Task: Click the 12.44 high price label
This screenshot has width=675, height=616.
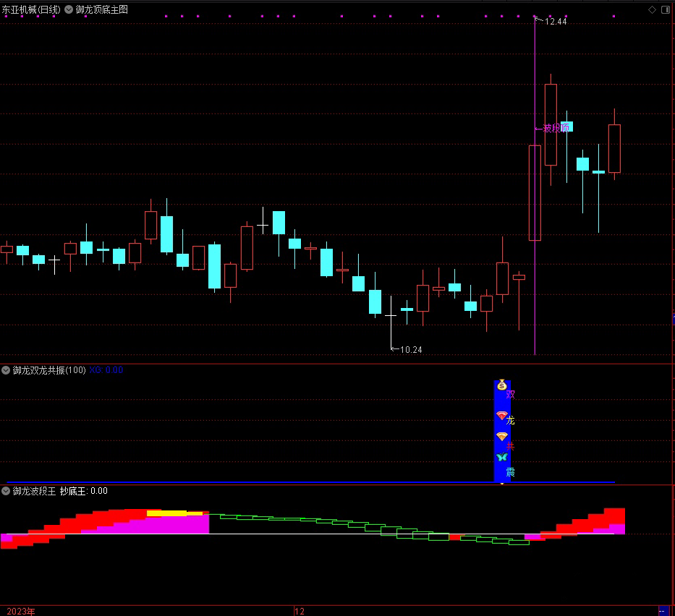Action: [x=555, y=22]
